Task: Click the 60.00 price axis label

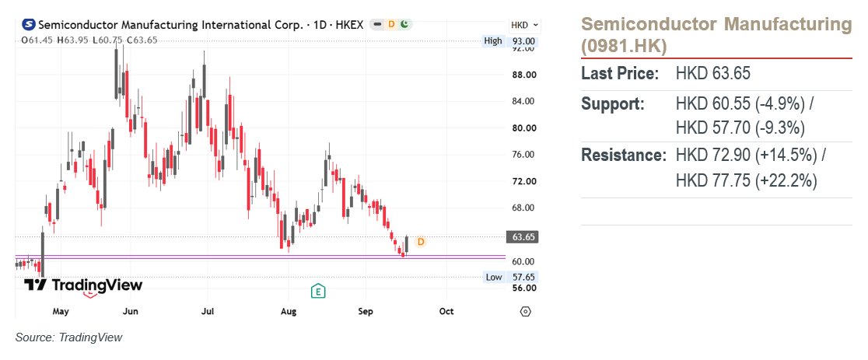Action: pyautogui.click(x=523, y=261)
